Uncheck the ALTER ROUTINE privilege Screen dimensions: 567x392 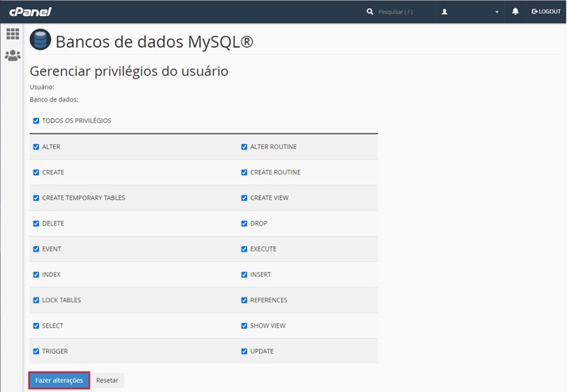244,147
